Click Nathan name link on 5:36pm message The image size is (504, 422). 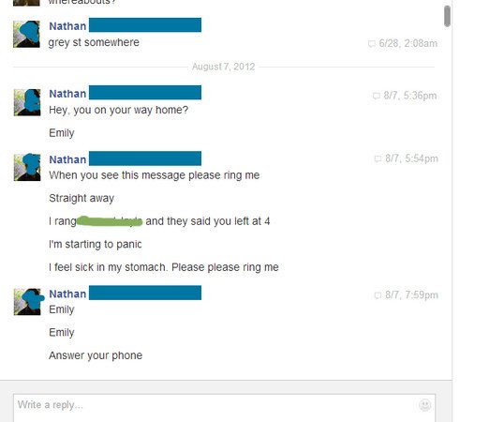(67, 94)
